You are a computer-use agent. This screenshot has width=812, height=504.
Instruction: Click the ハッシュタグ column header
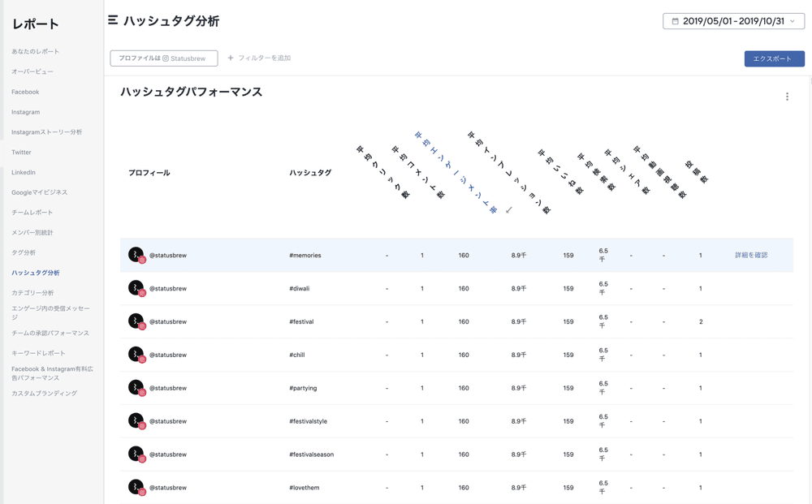310,173
